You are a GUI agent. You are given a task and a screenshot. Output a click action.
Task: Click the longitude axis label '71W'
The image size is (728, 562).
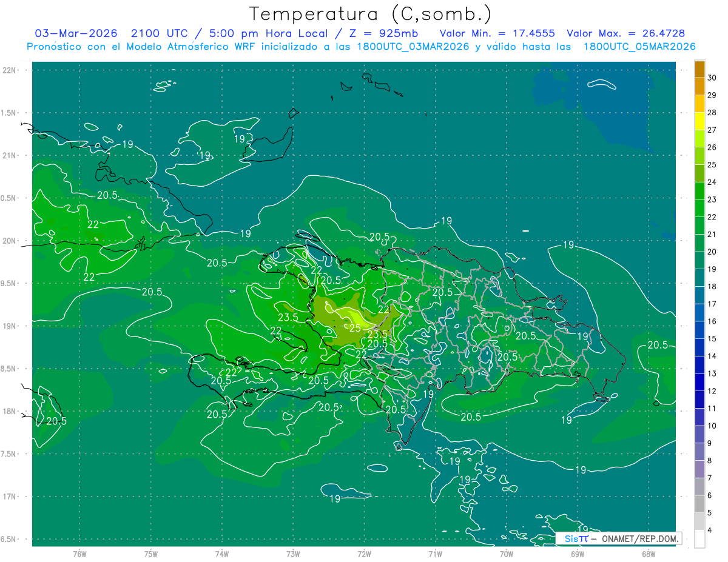(435, 554)
